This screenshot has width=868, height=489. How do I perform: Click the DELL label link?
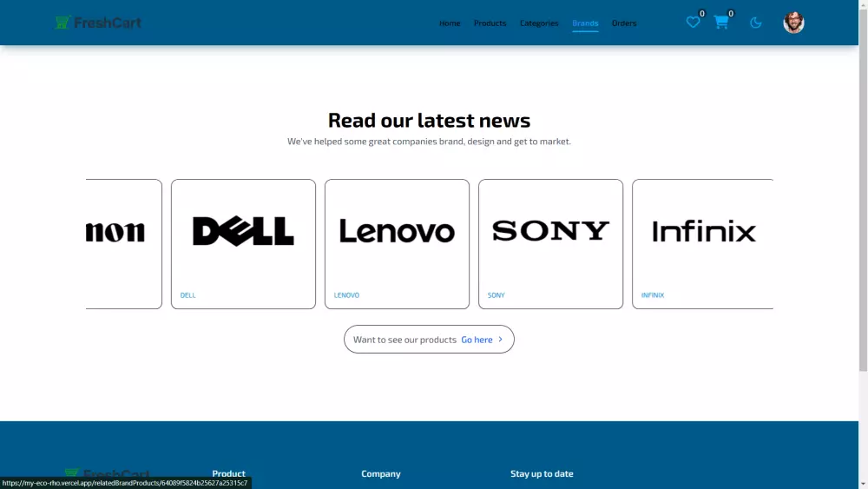(187, 295)
